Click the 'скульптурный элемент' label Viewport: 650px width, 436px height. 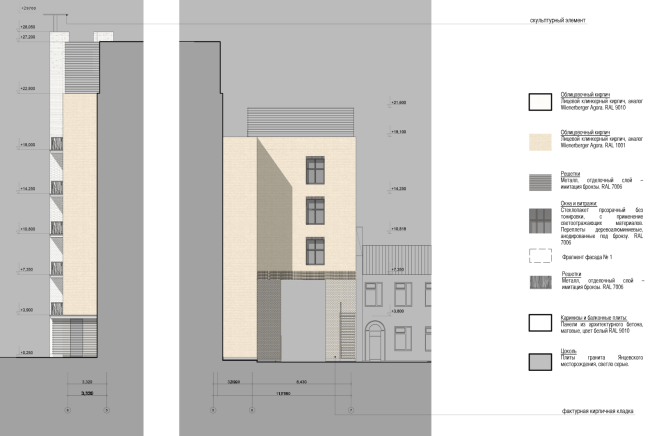pyautogui.click(x=557, y=20)
